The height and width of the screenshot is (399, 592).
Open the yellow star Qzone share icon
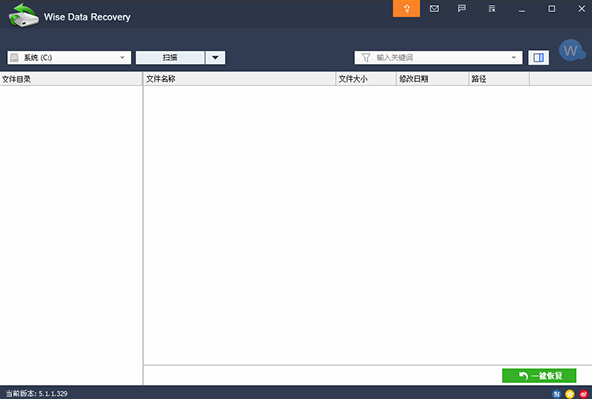pyautogui.click(x=570, y=394)
